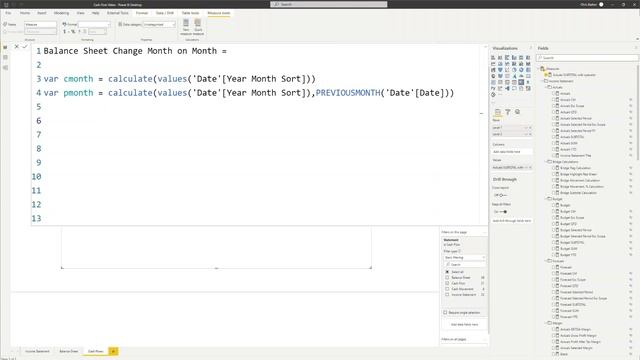Open the Basic filtering filter type dropdown
640x360 pixels.
point(464,258)
